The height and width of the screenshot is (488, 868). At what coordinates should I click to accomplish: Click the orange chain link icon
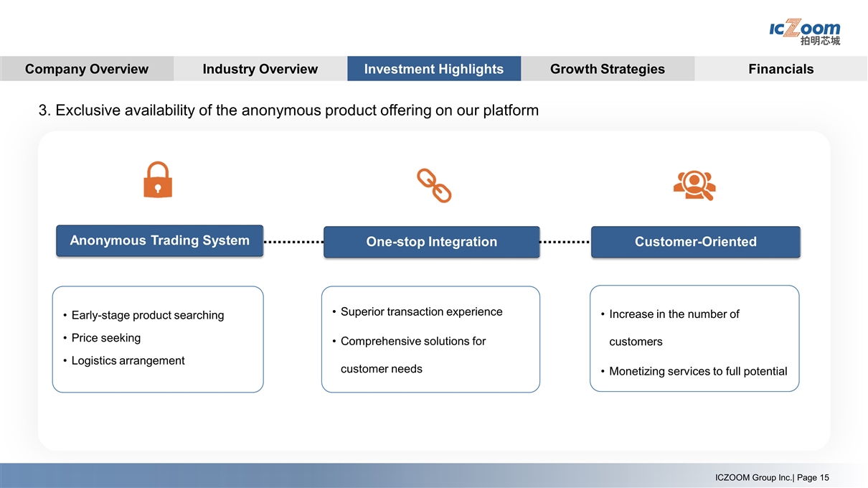(x=434, y=186)
